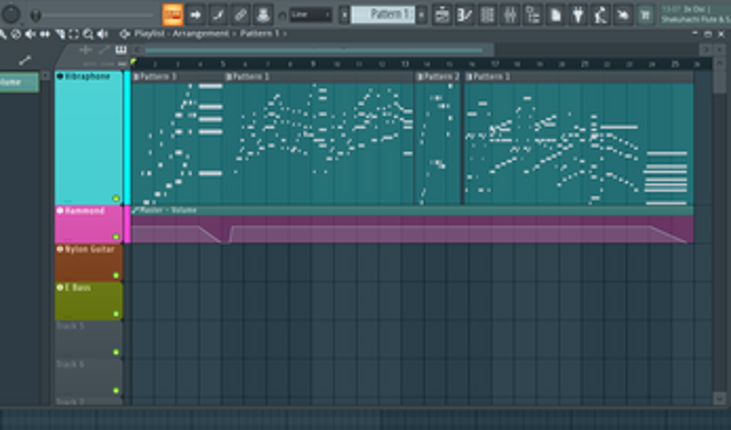Click the step editing staircase icon
Viewport: 731px width, 430px height.
[218, 15]
